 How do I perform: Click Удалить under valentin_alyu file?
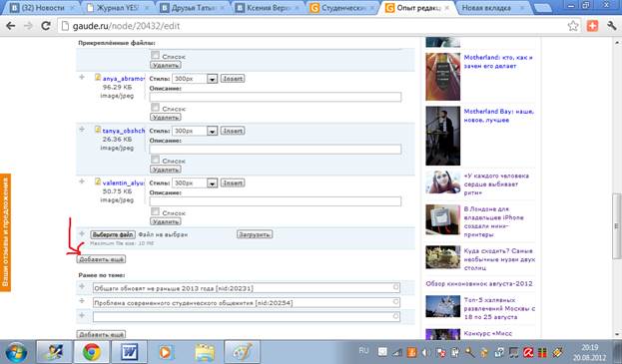(x=166, y=221)
